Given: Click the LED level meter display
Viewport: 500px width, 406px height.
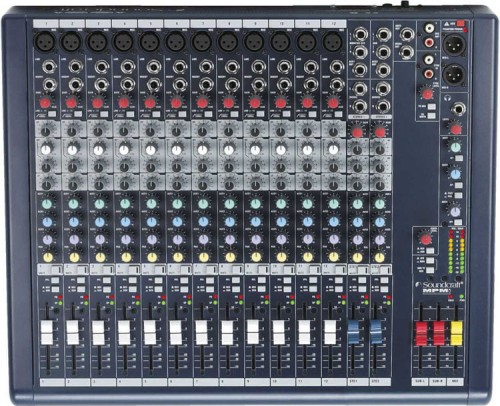Looking at the screenshot, I should point(455,251).
